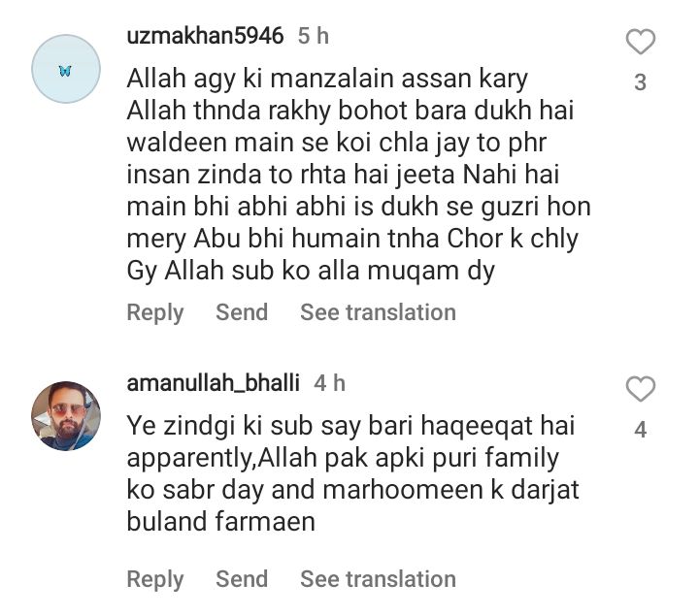Reply to amanullah_bhalli's comment
Viewport: 699px width, 616px height.
pos(155,579)
